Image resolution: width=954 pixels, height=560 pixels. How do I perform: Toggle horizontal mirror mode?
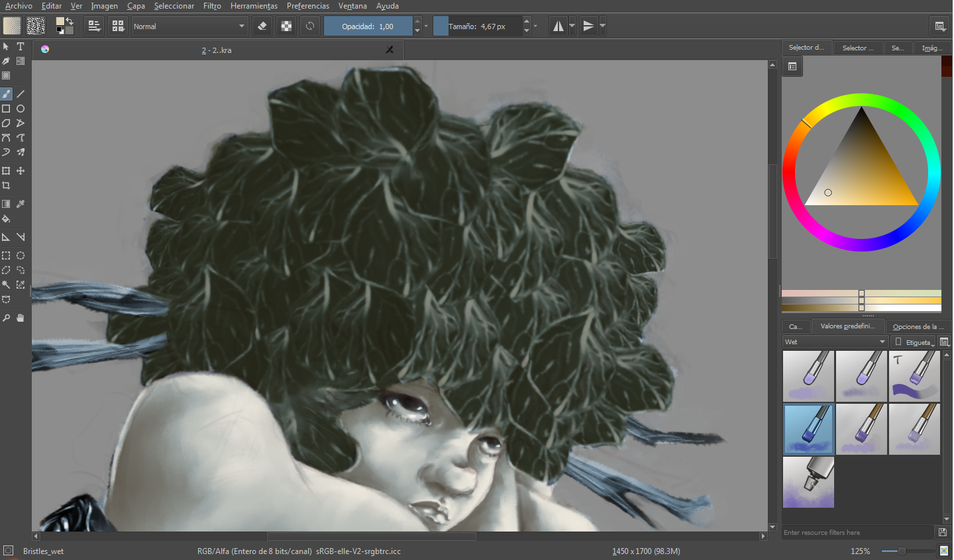coord(558,26)
